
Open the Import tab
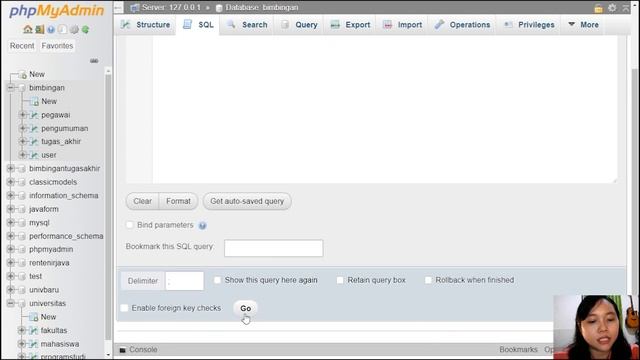(402, 25)
